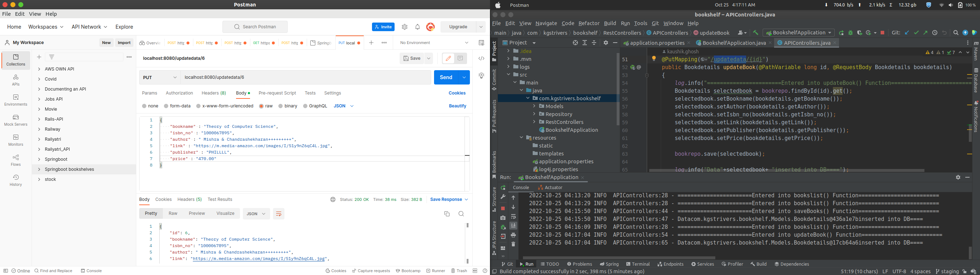Open Mock Servers in the Postman sidebar

click(15, 120)
